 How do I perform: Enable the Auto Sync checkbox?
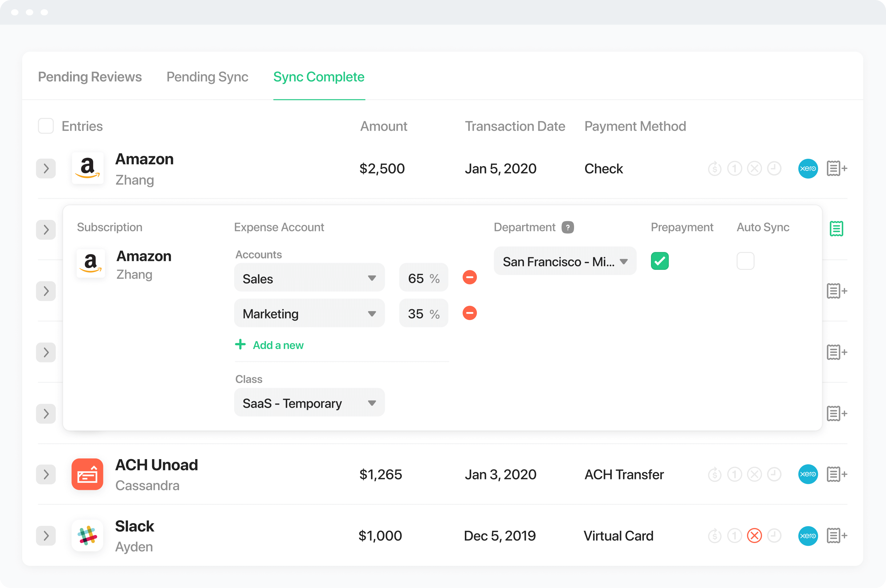click(745, 261)
